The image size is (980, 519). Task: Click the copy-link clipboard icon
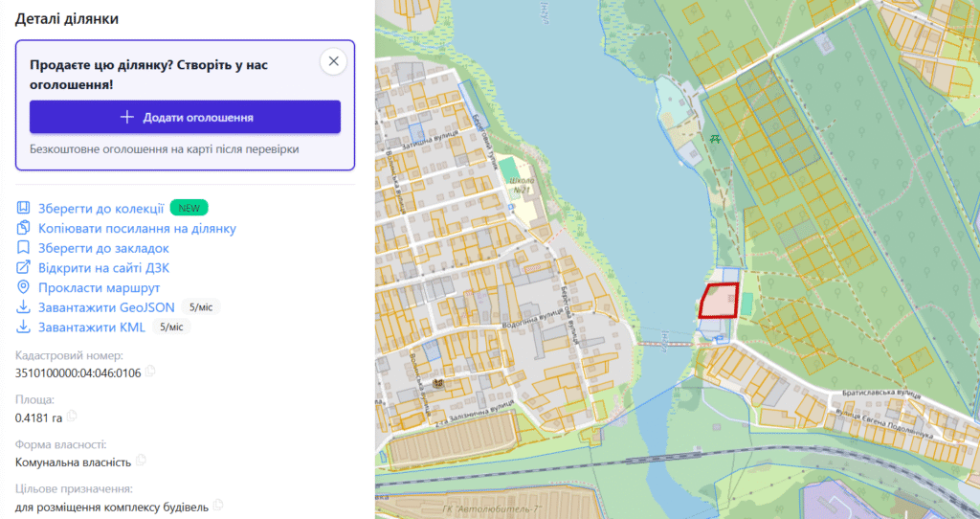(23, 228)
